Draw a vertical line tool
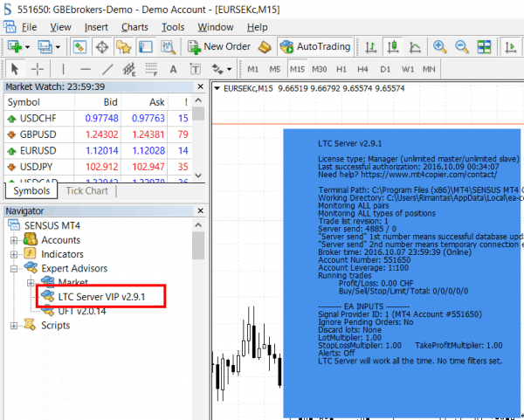This screenshot has width=524, height=420. point(63,69)
